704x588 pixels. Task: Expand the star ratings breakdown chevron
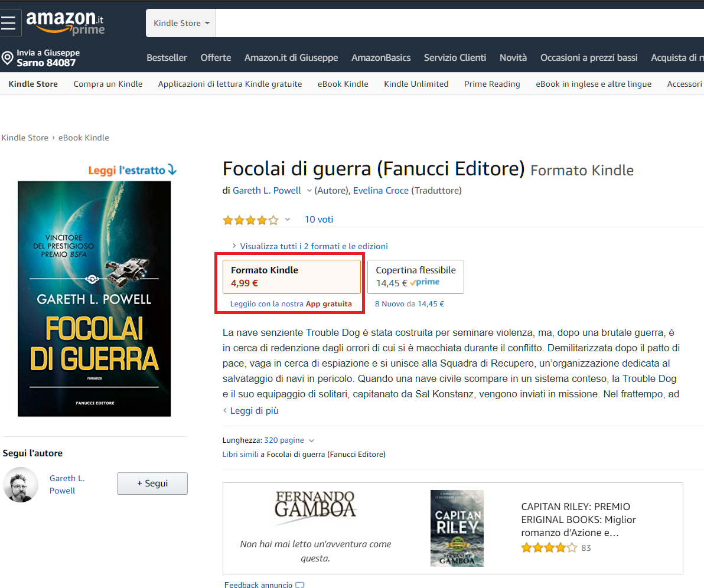click(288, 220)
